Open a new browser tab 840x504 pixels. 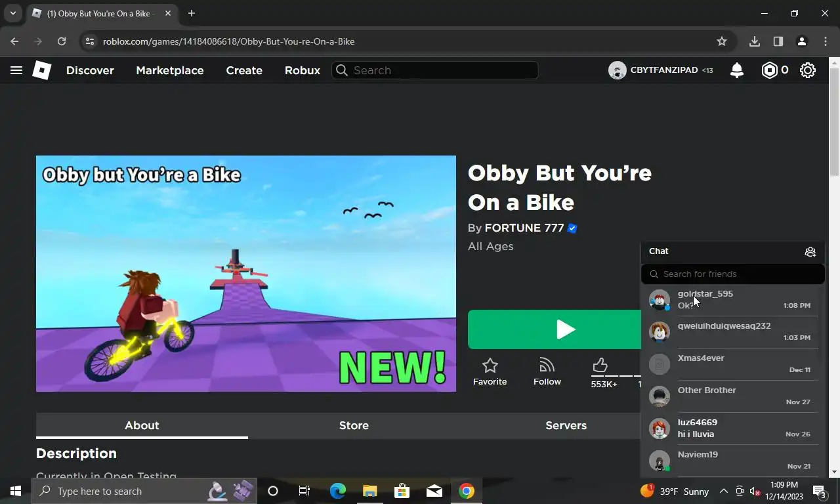192,13
